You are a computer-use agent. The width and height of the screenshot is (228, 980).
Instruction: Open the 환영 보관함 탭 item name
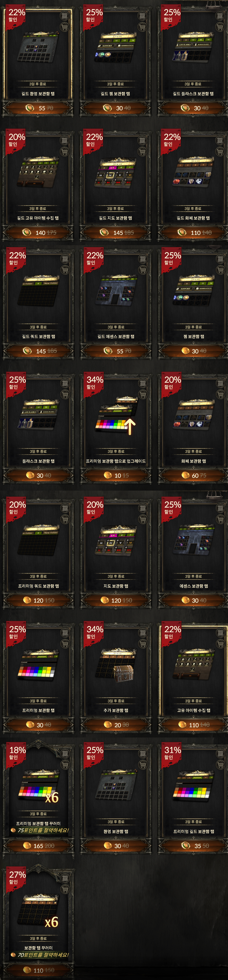pos(116,832)
